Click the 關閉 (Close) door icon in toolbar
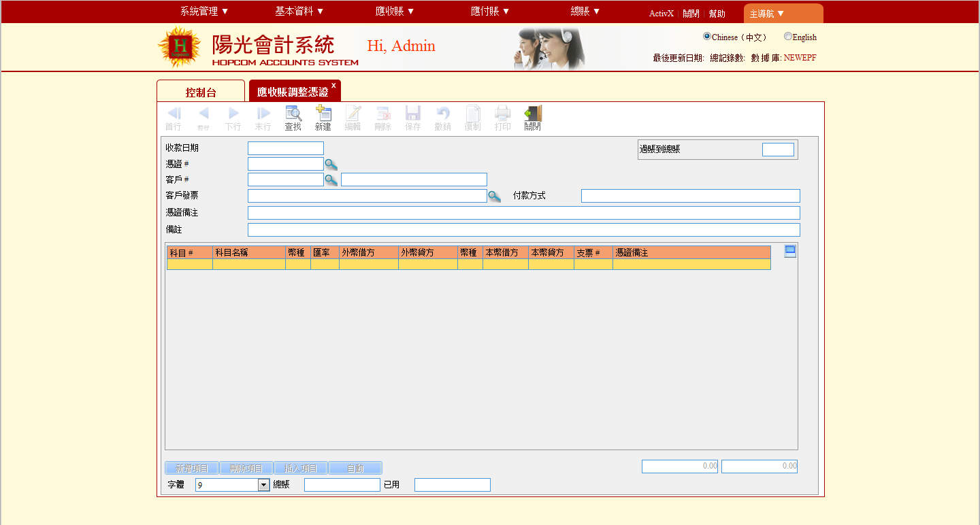This screenshot has width=980, height=525. 533,114
